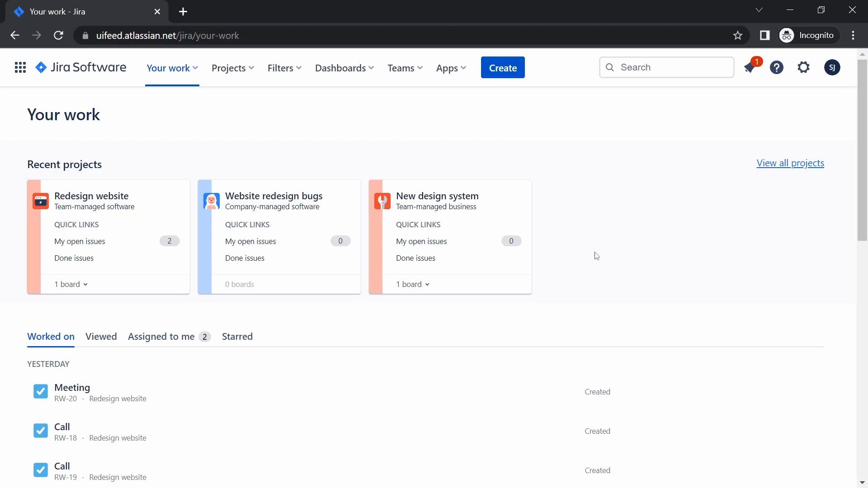This screenshot has width=868, height=488.
Task: Toggle the Call RW-19 task checkbox
Action: [40, 470]
